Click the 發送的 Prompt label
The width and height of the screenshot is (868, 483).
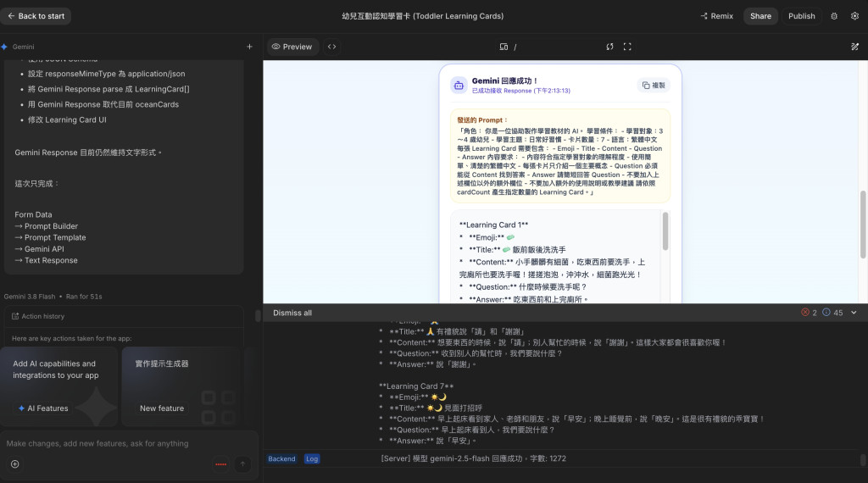(x=482, y=120)
